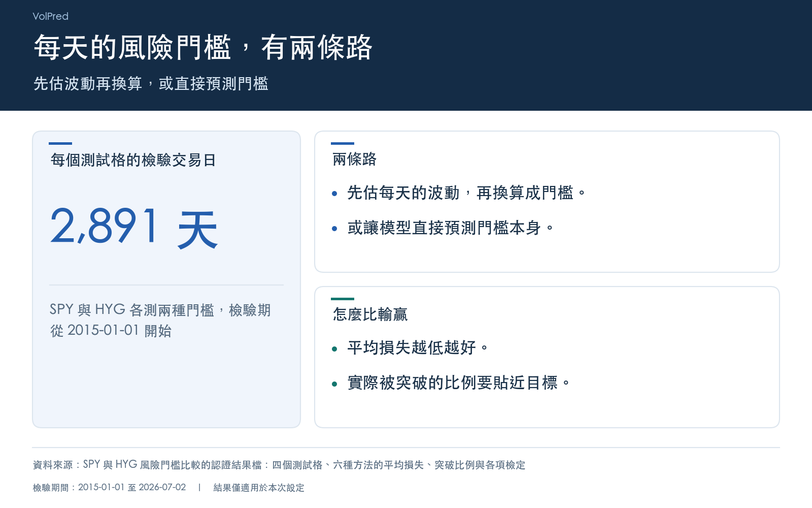The height and width of the screenshot is (508, 812).
Task: Click the 資料來源 footer line
Action: [x=279, y=464]
